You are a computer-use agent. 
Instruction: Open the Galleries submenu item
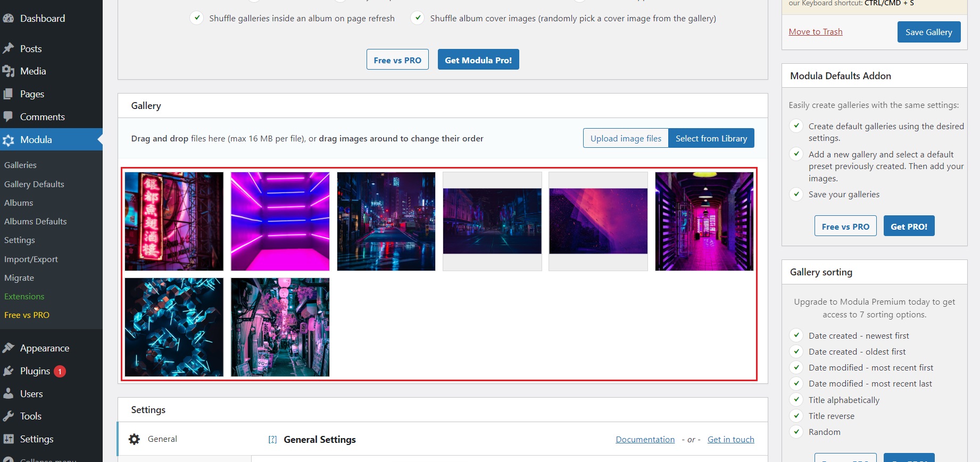pos(20,165)
